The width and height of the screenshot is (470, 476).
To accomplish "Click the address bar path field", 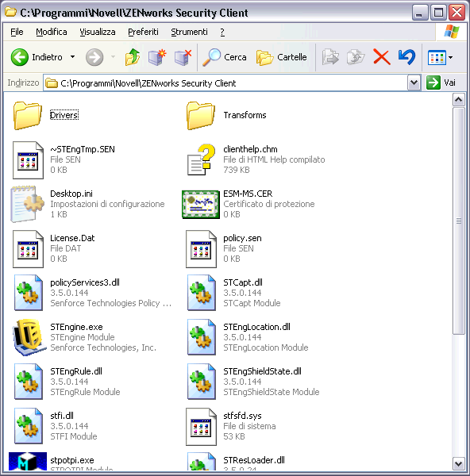I will click(225, 83).
